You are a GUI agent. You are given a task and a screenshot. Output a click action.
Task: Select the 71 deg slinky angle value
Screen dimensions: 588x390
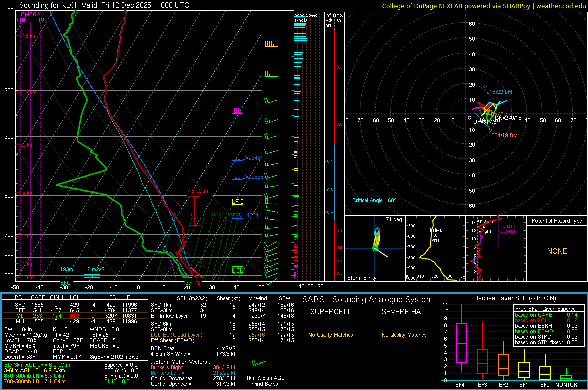point(394,219)
